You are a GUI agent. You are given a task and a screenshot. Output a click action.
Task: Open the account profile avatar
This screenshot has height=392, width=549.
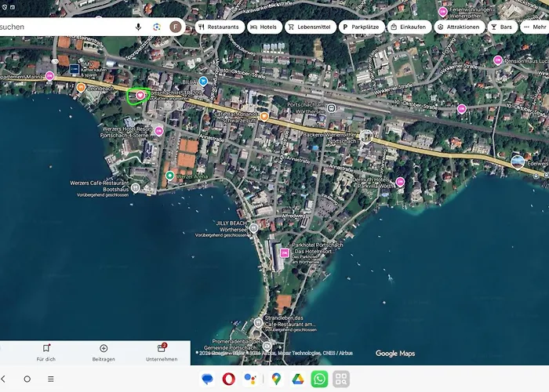[x=176, y=27]
